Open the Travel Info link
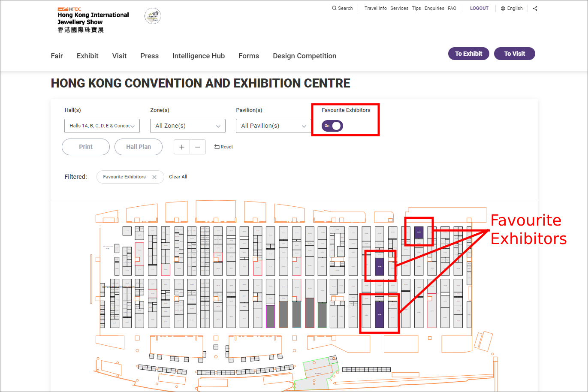The height and width of the screenshot is (392, 588). click(x=376, y=8)
